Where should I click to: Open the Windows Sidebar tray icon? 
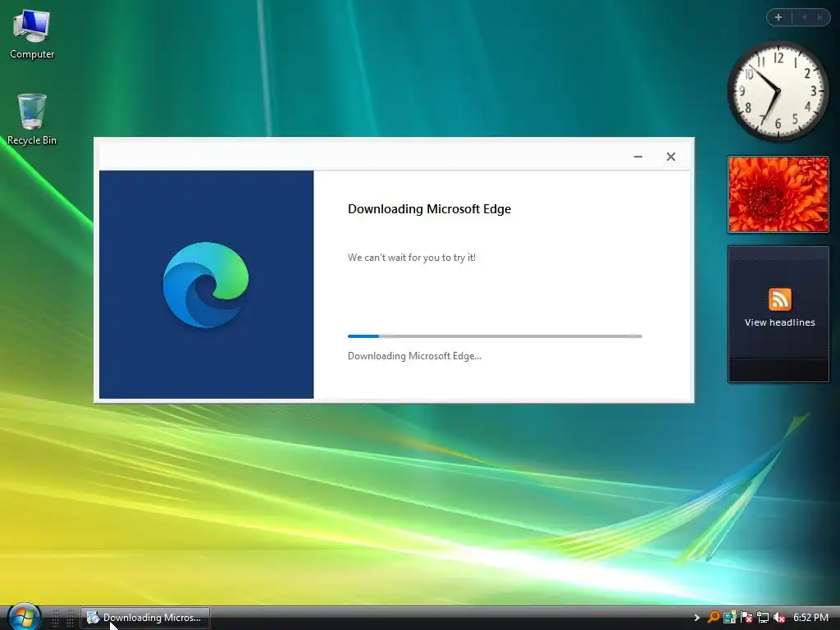(x=729, y=618)
